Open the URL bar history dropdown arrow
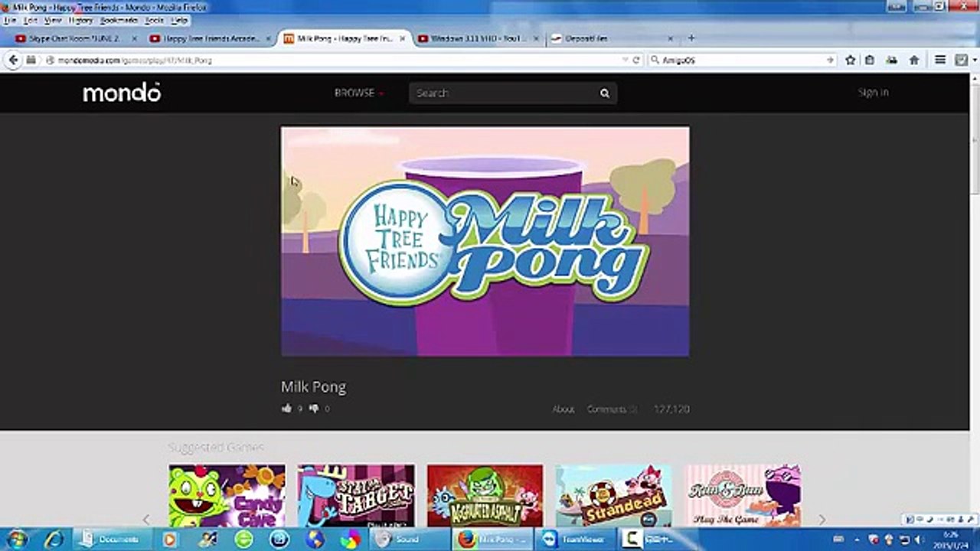The width and height of the screenshot is (980, 551). tap(626, 60)
